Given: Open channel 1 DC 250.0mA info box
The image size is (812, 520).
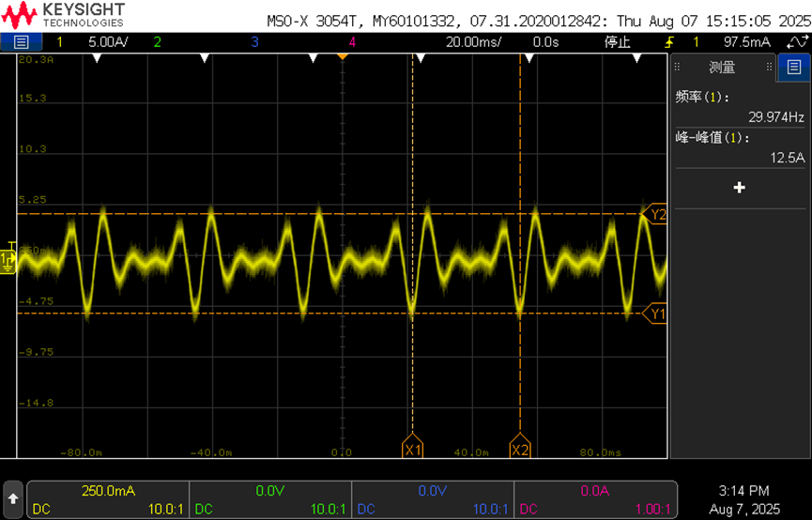Looking at the screenshot, I should pos(108,499).
